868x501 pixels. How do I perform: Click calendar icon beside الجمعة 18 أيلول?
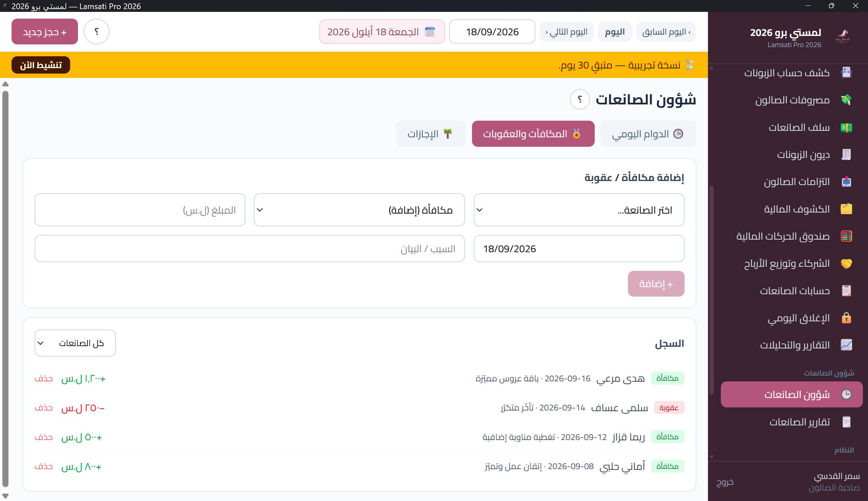pos(430,32)
